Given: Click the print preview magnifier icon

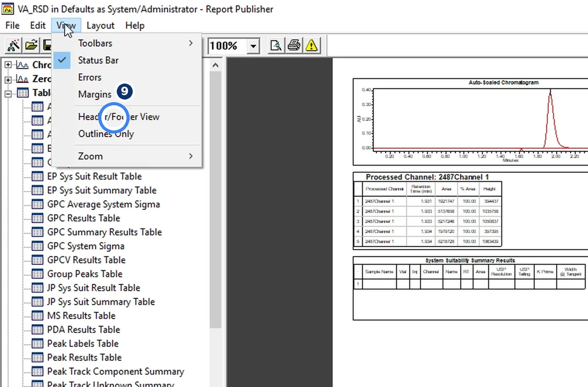Looking at the screenshot, I should (276, 45).
